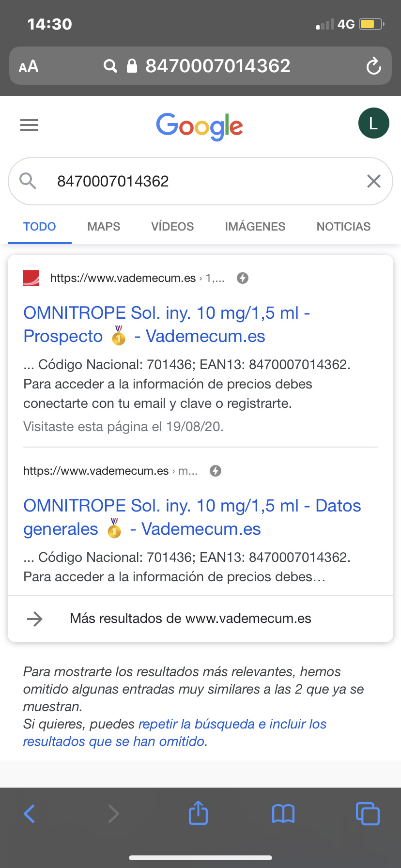Open Más resultados de www.vademecum.es
401x868 pixels.
200,619
